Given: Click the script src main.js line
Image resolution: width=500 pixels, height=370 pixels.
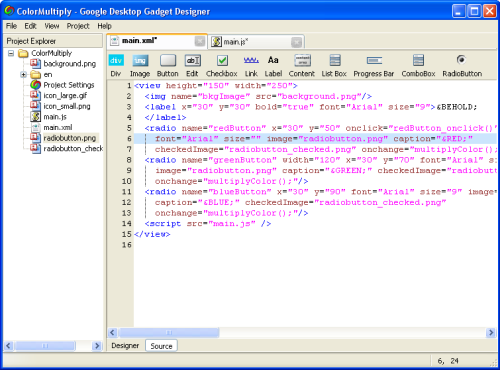Looking at the screenshot, I should (208, 224).
